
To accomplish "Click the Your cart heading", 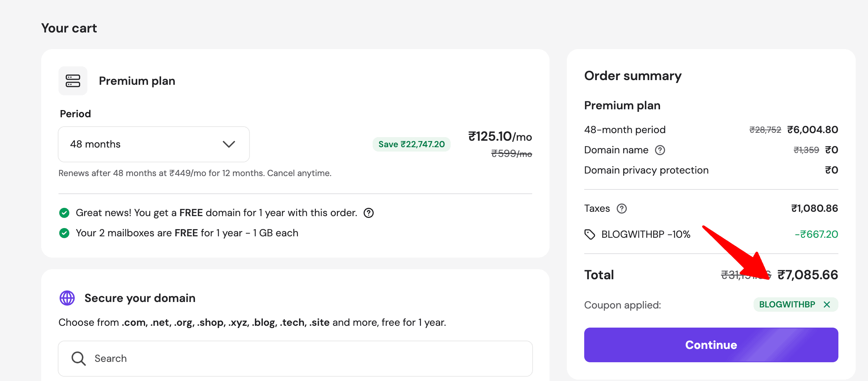I will coord(69,28).
